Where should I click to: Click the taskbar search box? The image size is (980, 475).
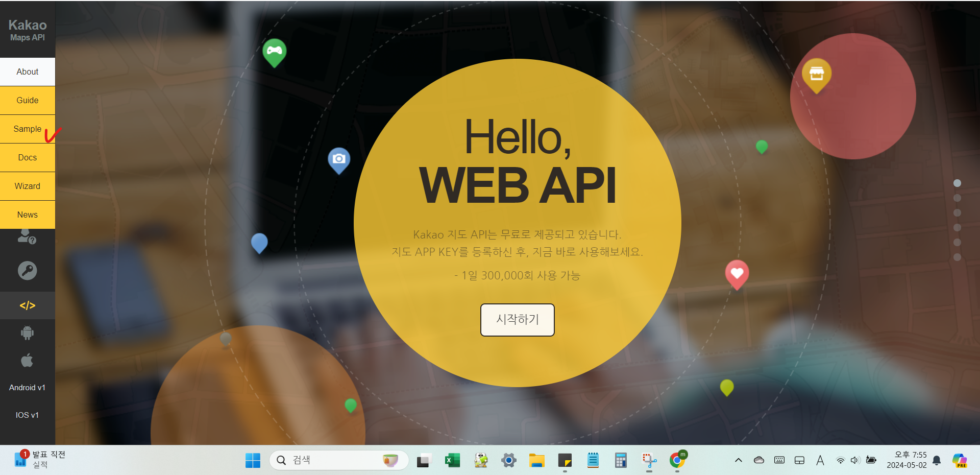click(x=339, y=461)
